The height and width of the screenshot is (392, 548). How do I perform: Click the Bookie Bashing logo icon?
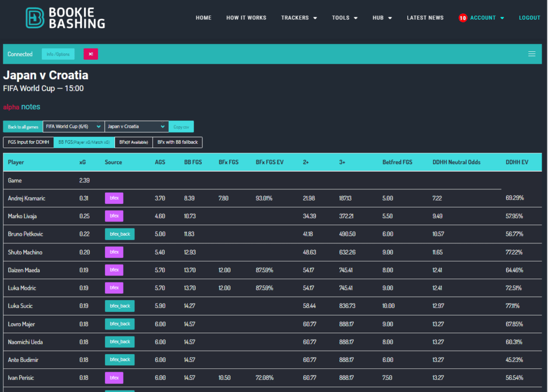pos(34,18)
